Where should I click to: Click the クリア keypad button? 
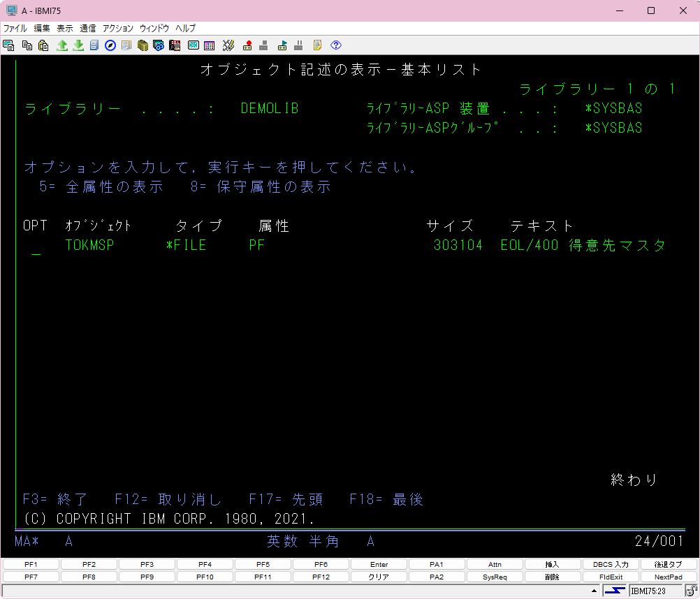point(379,577)
